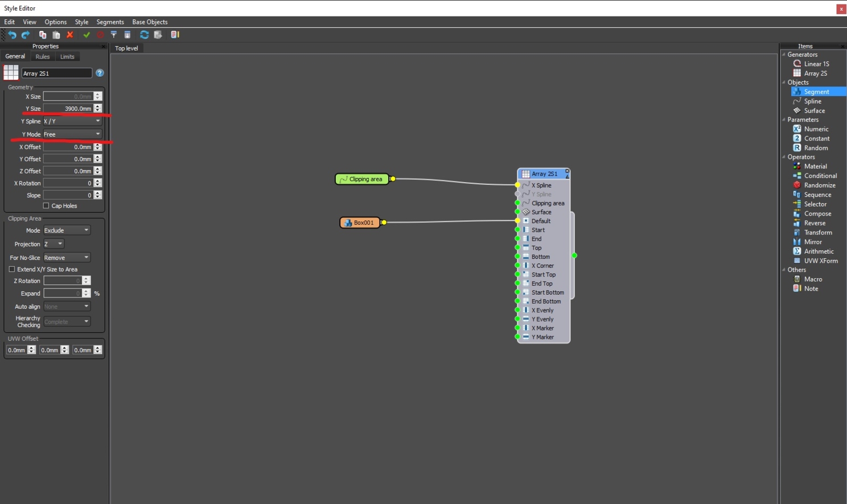
Task: Open the View menu
Action: pyautogui.click(x=30, y=22)
